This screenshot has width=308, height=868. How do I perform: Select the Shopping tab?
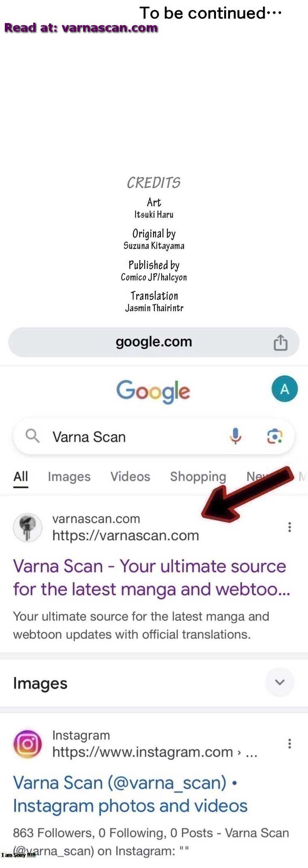point(198,477)
